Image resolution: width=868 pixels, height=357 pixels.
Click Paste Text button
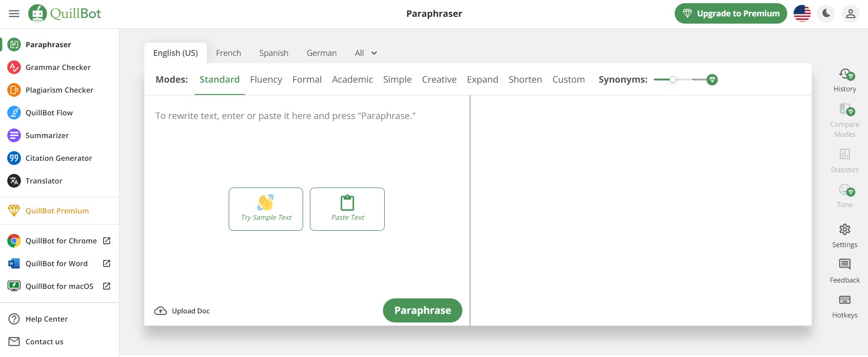[347, 209]
